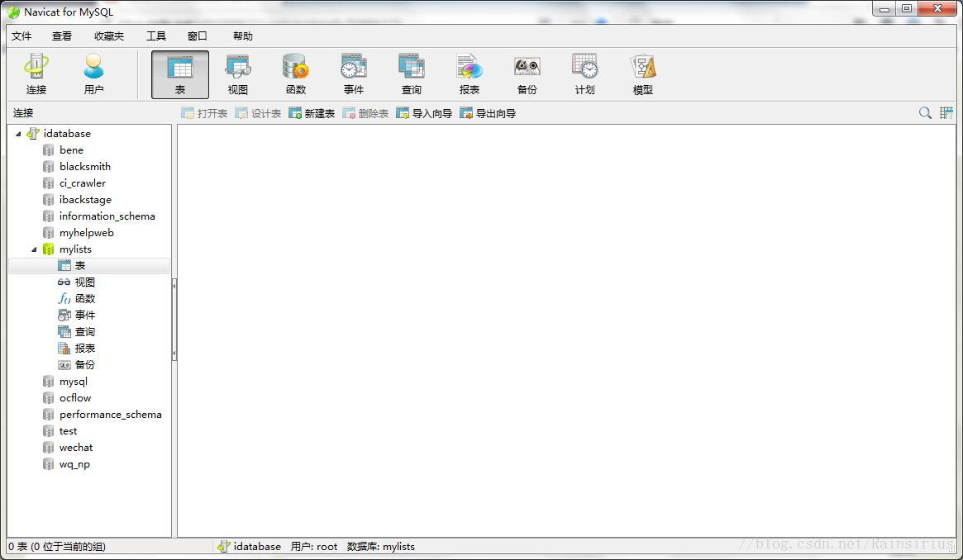This screenshot has height=560, width=963.
Task: Select the performance_schema database
Action: pos(111,415)
